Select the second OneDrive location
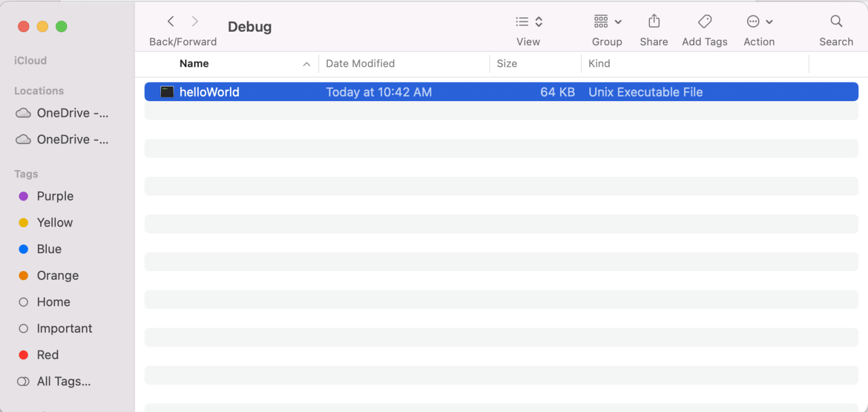 pyautogui.click(x=62, y=140)
